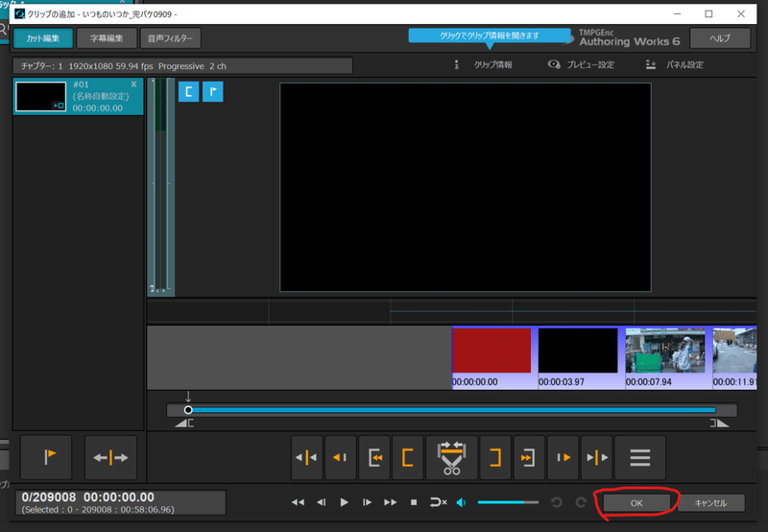Cut the selected range with the scissors icon
768x532 pixels.
click(x=451, y=457)
